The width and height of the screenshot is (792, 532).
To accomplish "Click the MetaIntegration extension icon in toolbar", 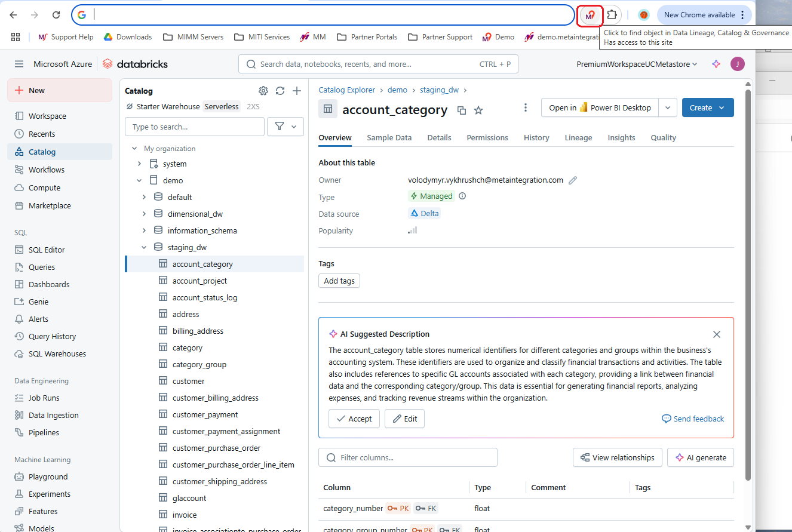I will [x=590, y=15].
